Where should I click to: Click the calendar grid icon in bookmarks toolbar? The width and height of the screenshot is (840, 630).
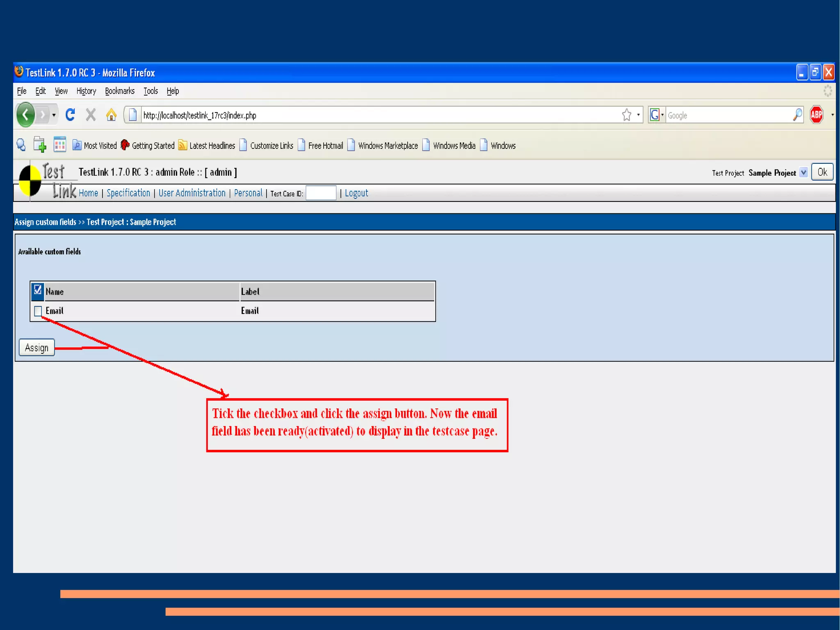pos(60,144)
